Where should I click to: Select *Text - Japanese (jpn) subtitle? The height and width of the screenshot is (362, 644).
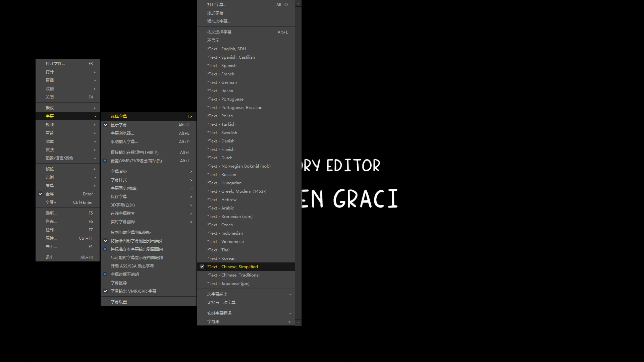[x=246, y=284]
